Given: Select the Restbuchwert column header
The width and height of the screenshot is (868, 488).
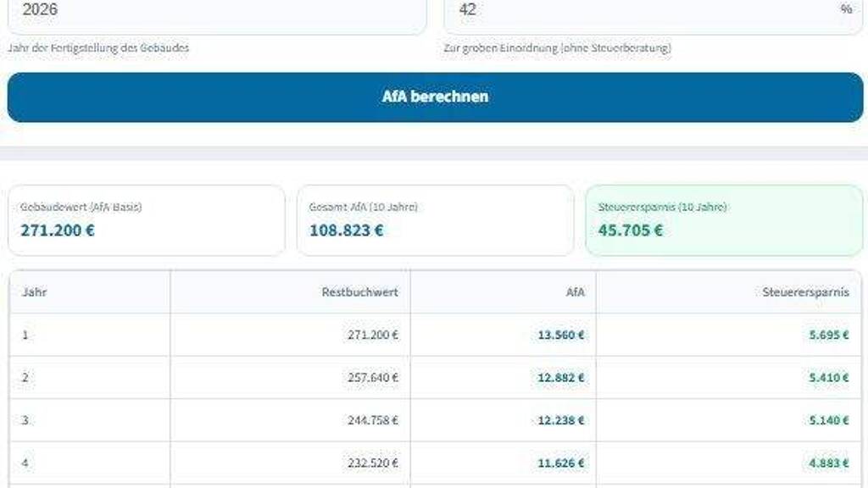Looking at the screenshot, I should tap(359, 292).
